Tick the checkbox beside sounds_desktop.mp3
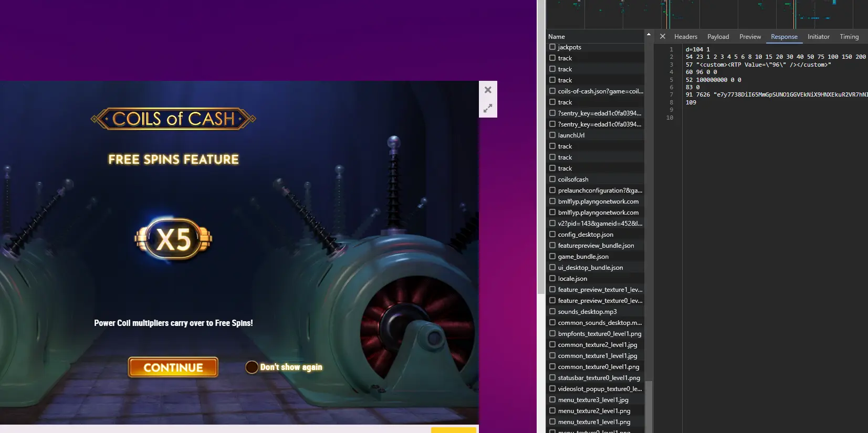Viewport: 868px width, 433px height. (552, 311)
